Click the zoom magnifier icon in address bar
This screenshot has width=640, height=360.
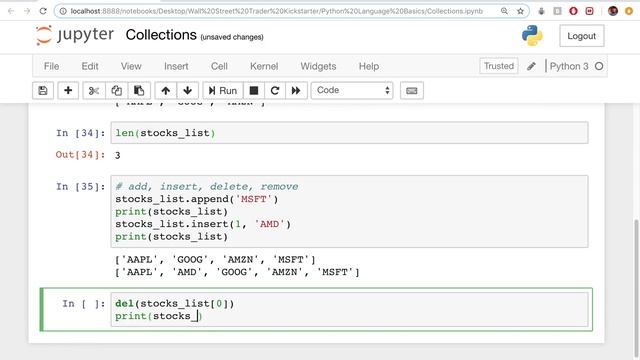(x=504, y=11)
